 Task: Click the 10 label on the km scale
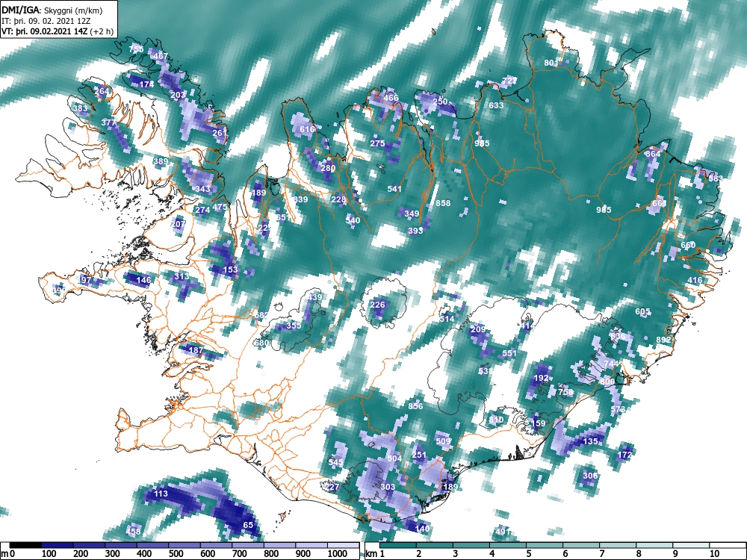pos(713,554)
